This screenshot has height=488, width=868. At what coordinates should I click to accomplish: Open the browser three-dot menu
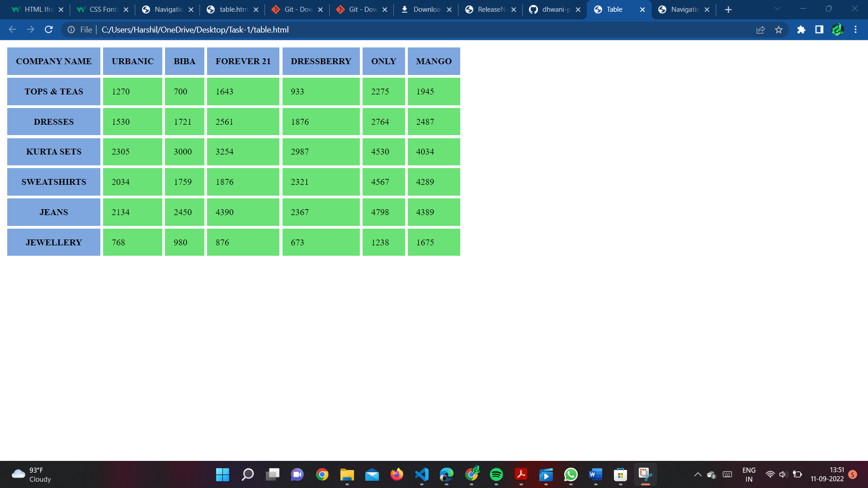coord(855,30)
